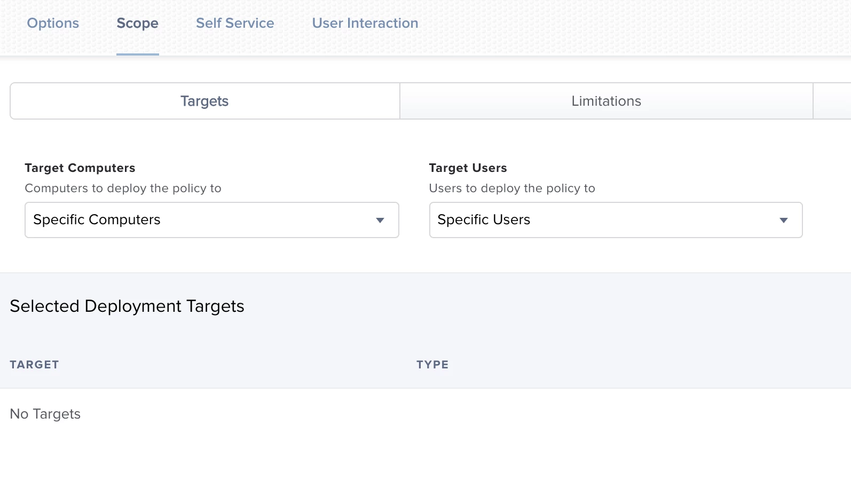The width and height of the screenshot is (851, 504).
Task: Go to the User Interaction tab
Action: [x=365, y=23]
